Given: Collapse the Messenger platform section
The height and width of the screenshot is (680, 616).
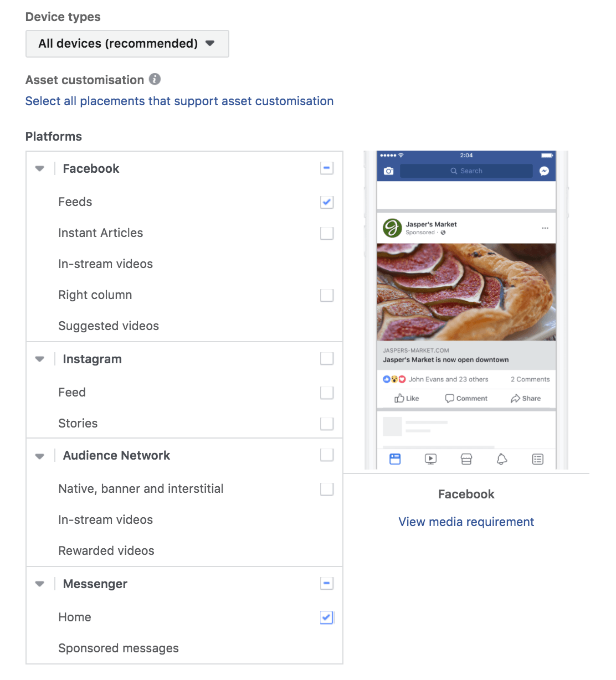Looking at the screenshot, I should [40, 584].
